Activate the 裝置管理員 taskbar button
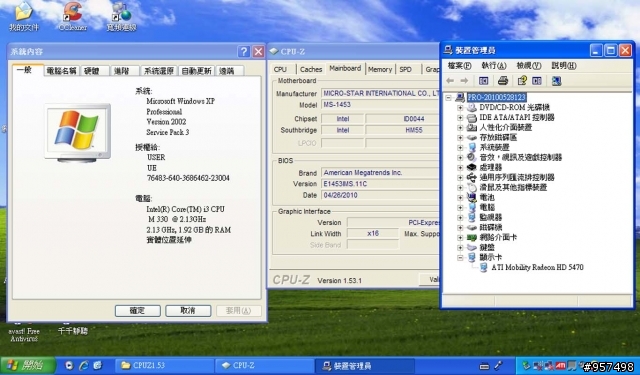640x375 pixels. [x=365, y=366]
